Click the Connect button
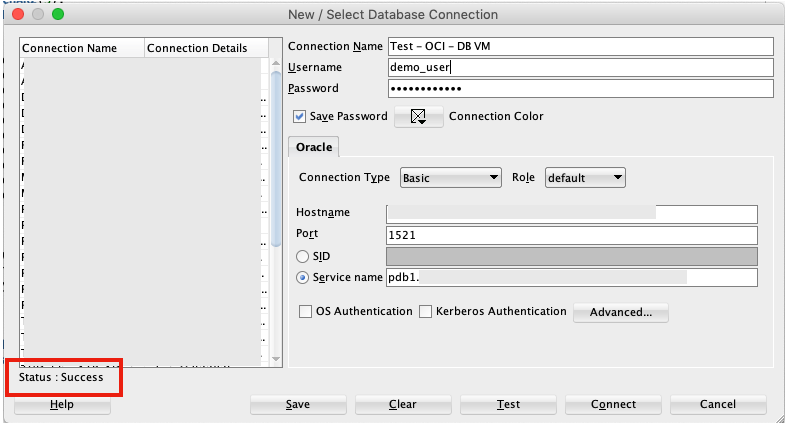This screenshot has width=785, height=423. [613, 405]
